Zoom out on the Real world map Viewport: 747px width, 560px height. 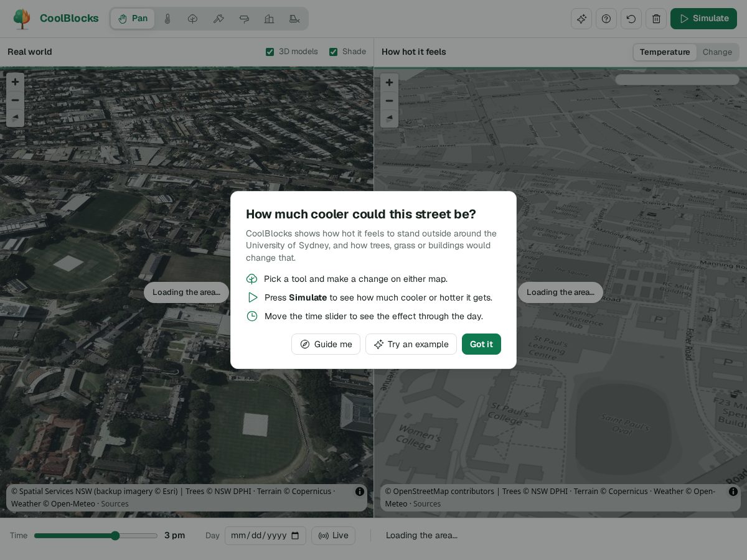(16, 100)
